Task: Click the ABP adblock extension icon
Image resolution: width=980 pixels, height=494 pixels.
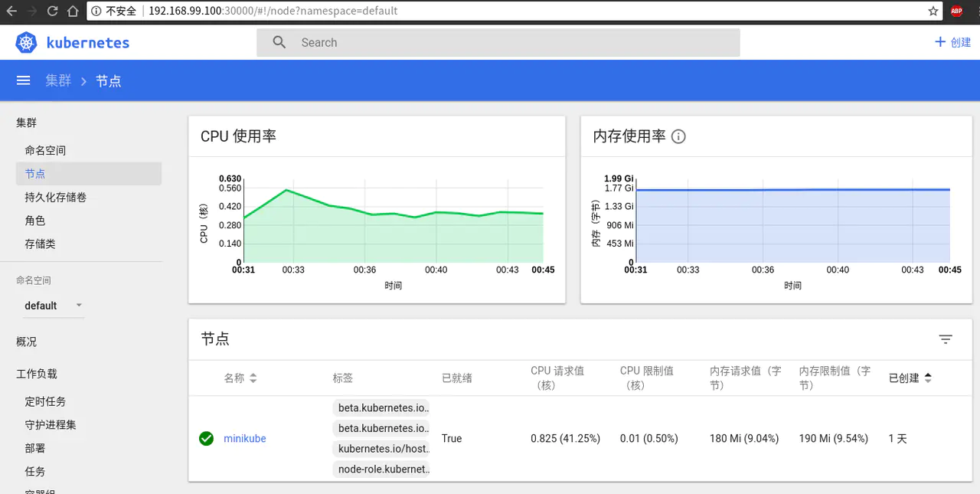Action: coord(956,11)
